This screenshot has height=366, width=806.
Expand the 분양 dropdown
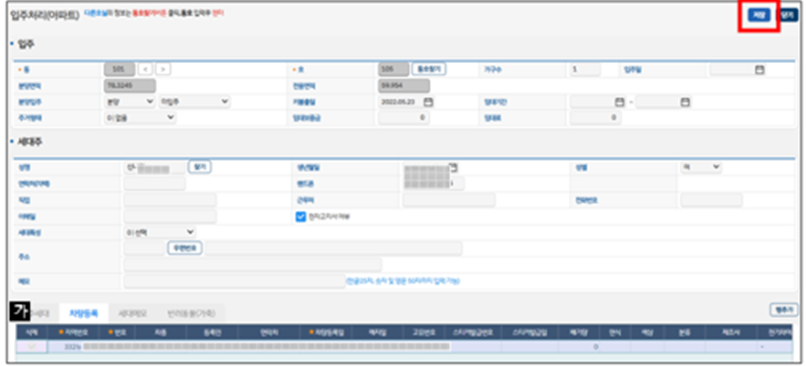point(129,102)
